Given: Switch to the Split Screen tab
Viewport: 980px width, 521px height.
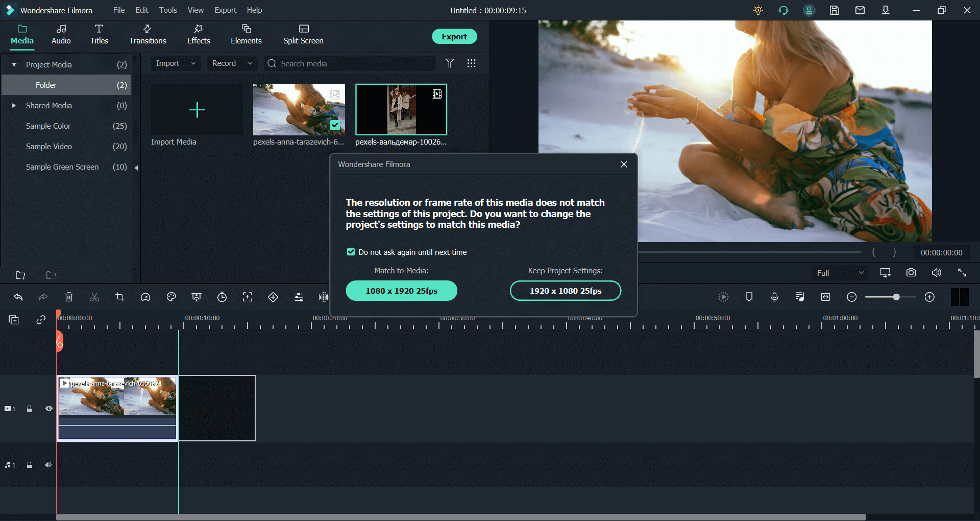Looking at the screenshot, I should tap(304, 35).
